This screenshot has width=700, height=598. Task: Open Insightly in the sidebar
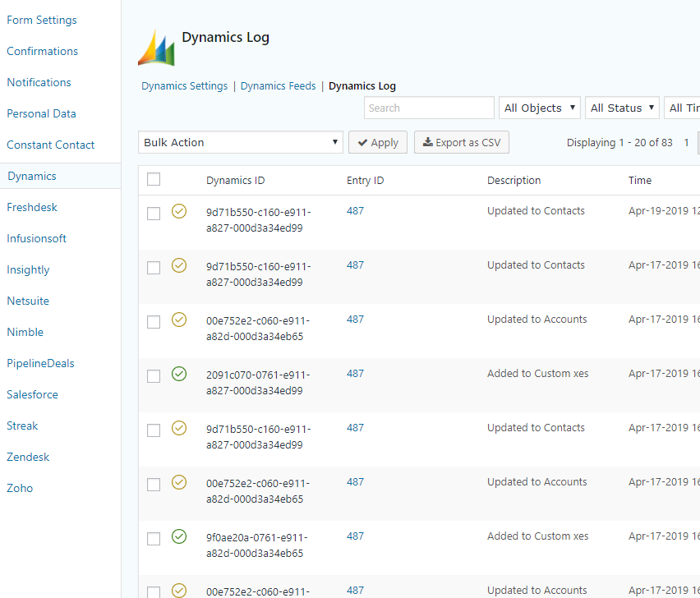pos(28,270)
